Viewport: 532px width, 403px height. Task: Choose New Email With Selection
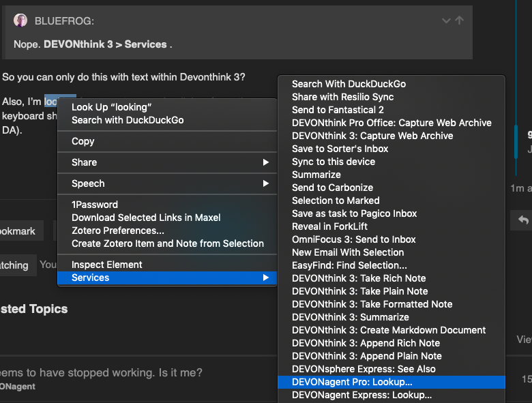[391, 252]
